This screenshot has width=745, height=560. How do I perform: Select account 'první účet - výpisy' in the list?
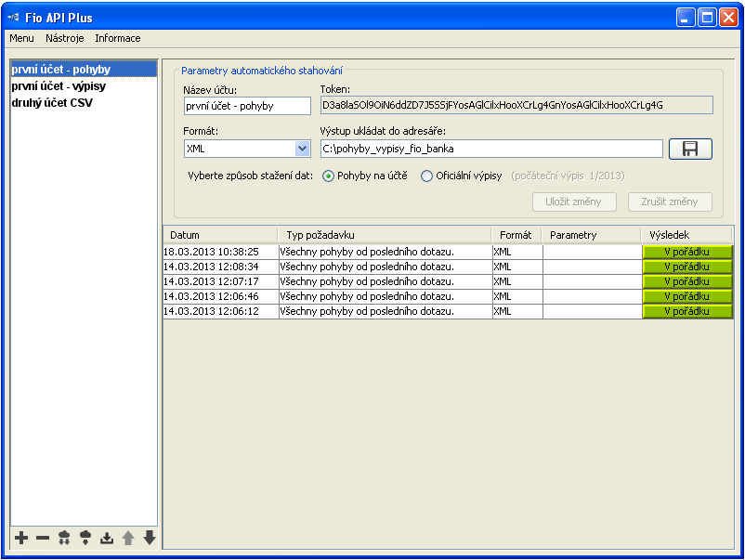click(84, 86)
